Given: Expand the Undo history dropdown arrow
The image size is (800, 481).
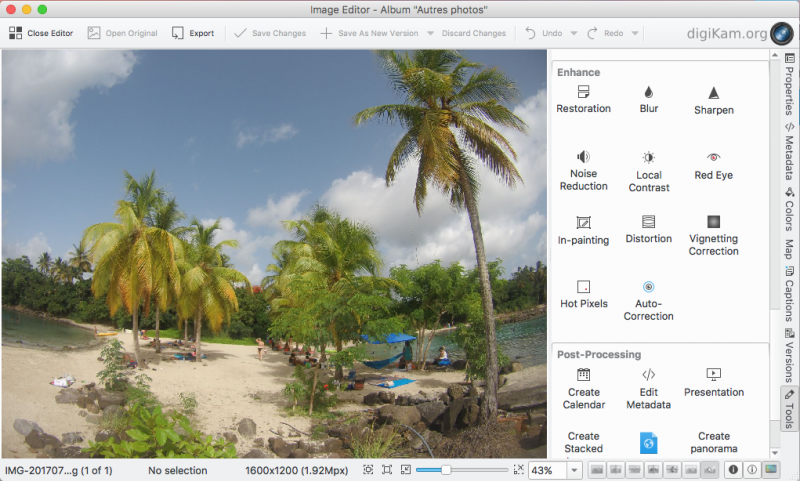Looking at the screenshot, I should (x=573, y=33).
